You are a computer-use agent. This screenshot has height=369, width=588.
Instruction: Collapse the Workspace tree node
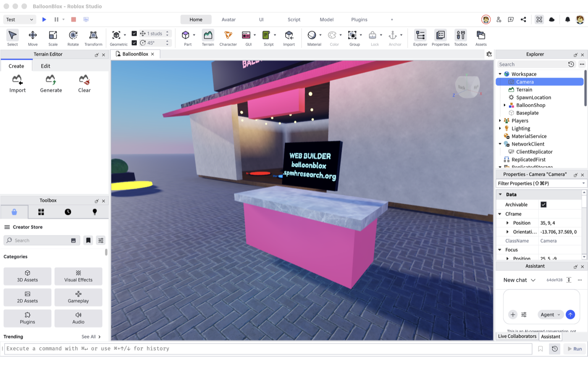click(x=500, y=74)
